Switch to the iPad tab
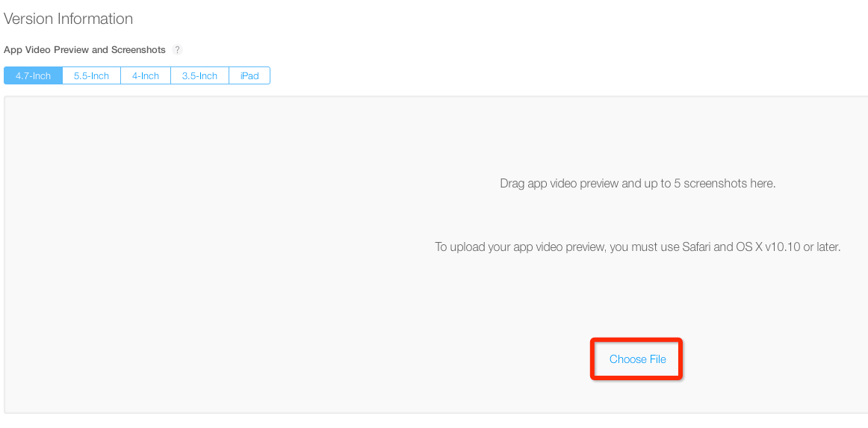Screen dimensions: 868x428 coord(249,76)
